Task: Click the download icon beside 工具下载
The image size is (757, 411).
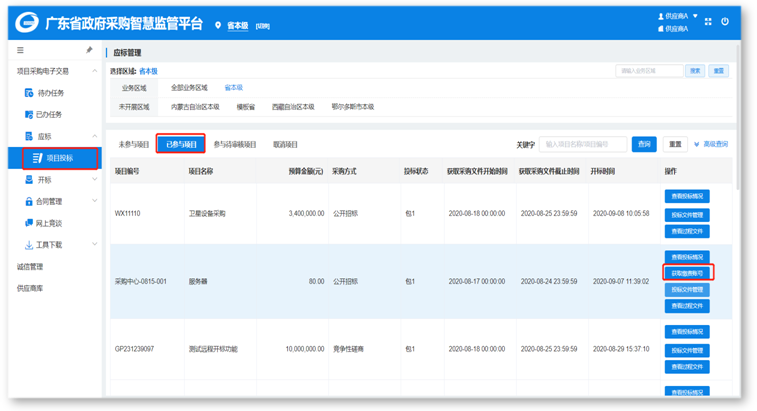Action: (x=29, y=245)
